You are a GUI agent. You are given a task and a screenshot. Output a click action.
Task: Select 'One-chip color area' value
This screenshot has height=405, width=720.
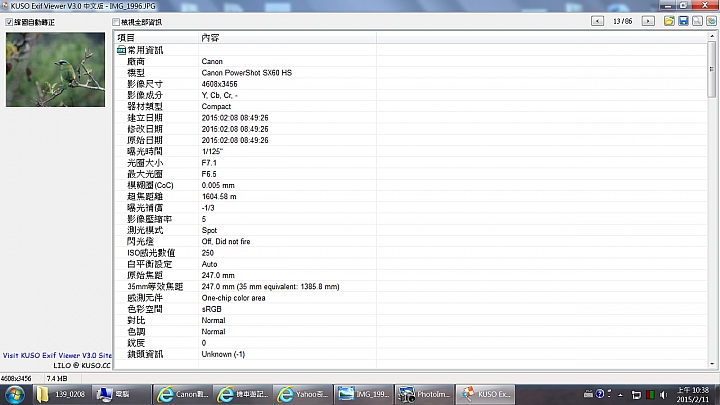(x=233, y=298)
